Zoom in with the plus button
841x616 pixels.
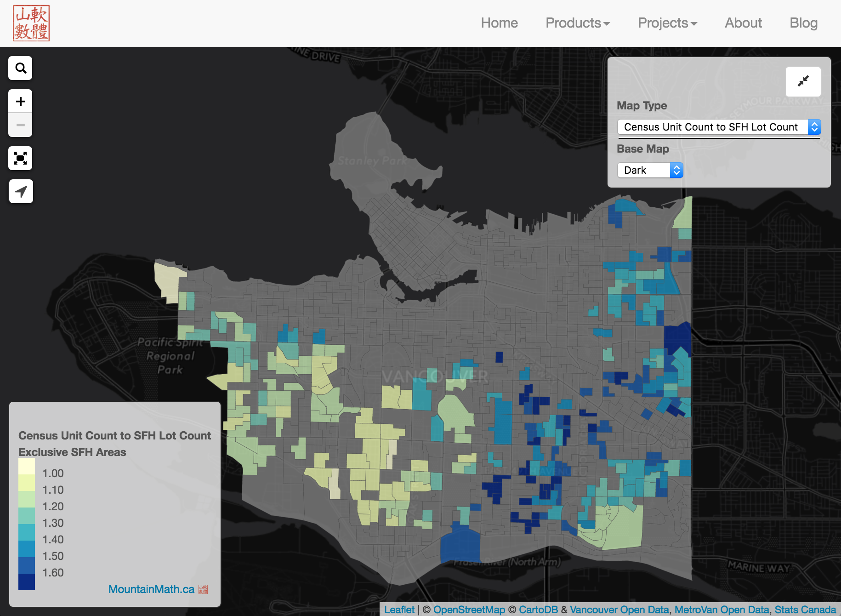(21, 102)
